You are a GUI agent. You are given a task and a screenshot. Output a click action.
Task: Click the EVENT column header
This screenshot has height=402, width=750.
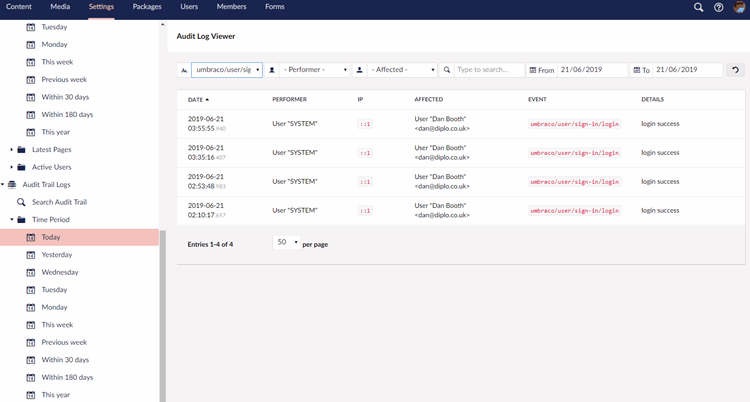[537, 100]
